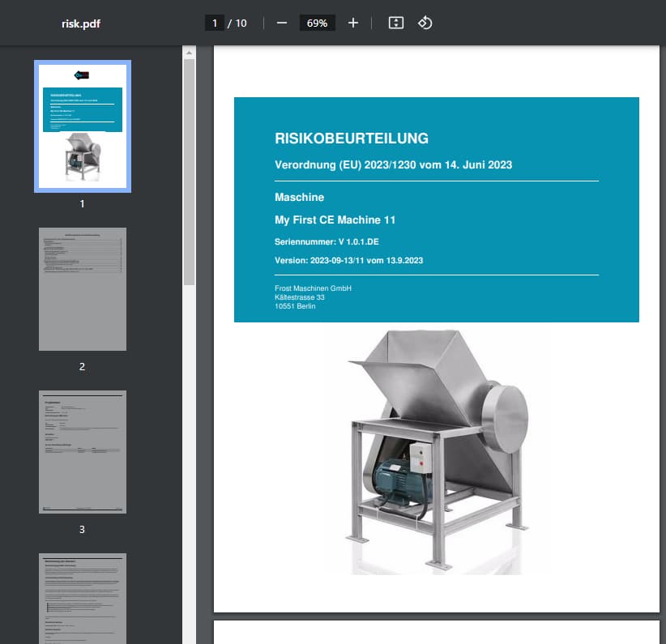The width and height of the screenshot is (666, 644).
Task: Click the zoom out minus button
Action: click(282, 23)
